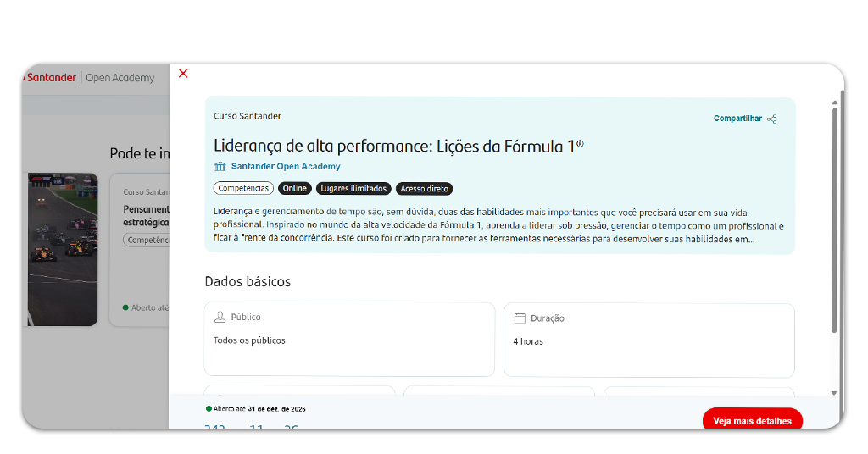Click the Compartilhar link
868x454 pixels.
[x=737, y=119]
